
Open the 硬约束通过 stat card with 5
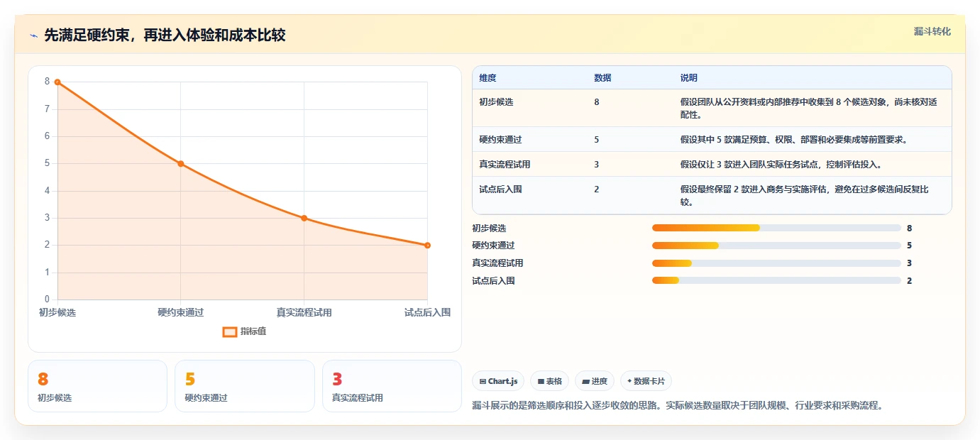point(245,386)
